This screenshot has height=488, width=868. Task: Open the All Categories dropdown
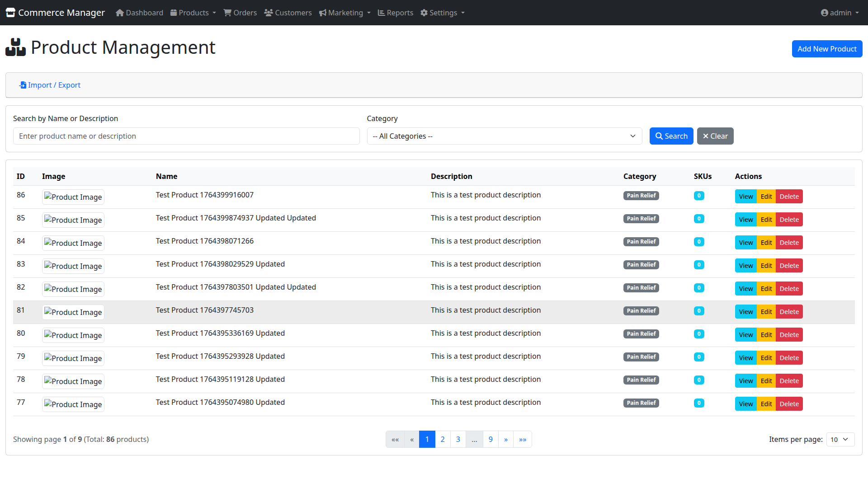(504, 136)
